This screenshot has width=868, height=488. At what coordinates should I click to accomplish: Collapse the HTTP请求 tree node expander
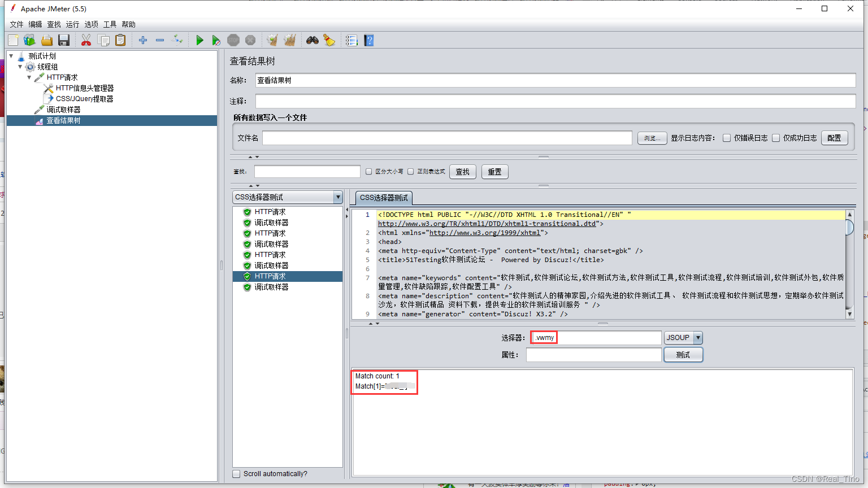pyautogui.click(x=29, y=77)
